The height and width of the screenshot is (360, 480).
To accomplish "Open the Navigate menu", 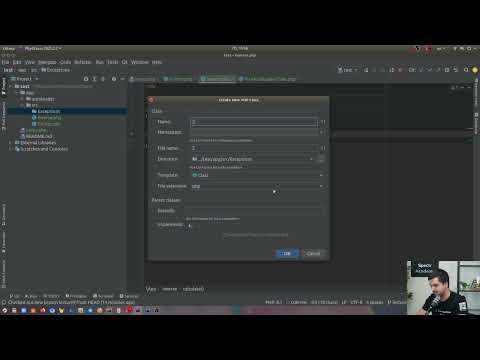I will [x=47, y=62].
